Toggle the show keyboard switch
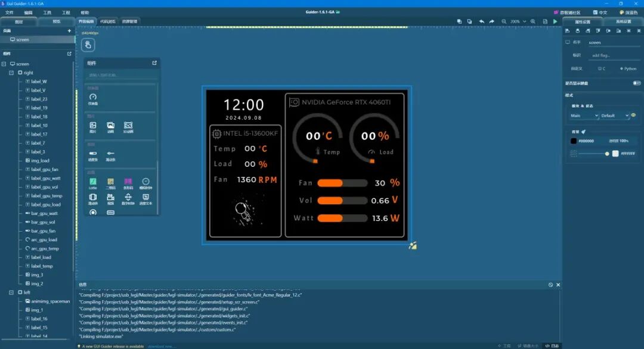644x349 pixels. 637,83
